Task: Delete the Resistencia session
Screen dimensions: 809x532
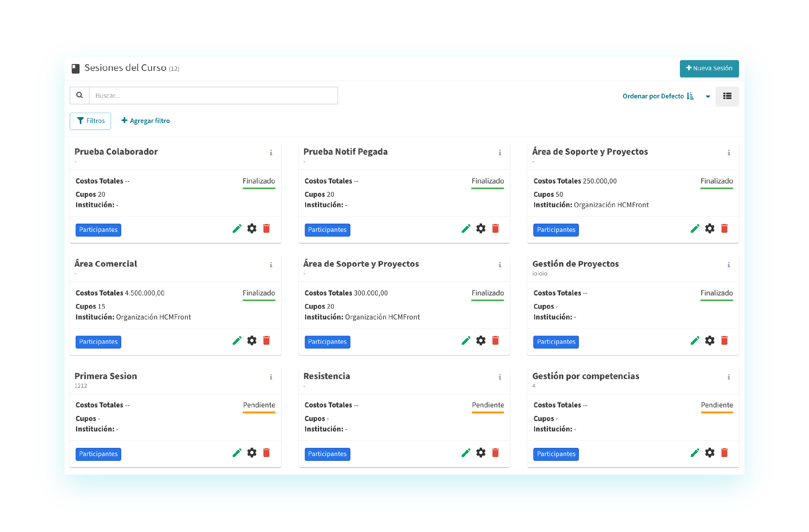Action: tap(496, 453)
